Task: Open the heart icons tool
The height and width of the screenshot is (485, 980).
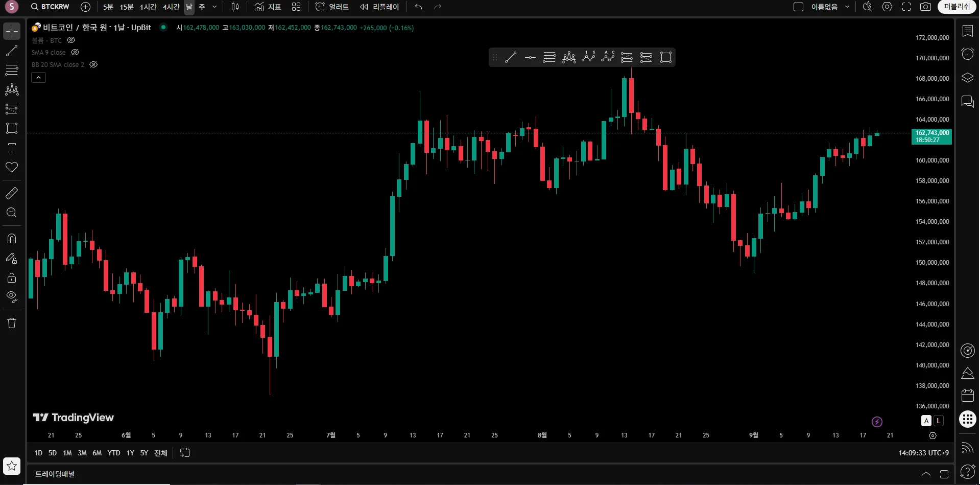Action: [x=12, y=167]
